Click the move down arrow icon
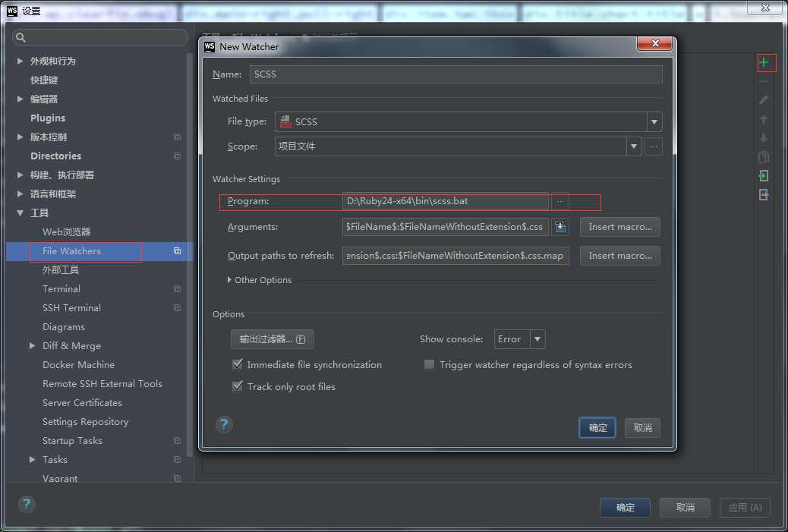Viewport: 788px width, 532px height. (x=764, y=138)
